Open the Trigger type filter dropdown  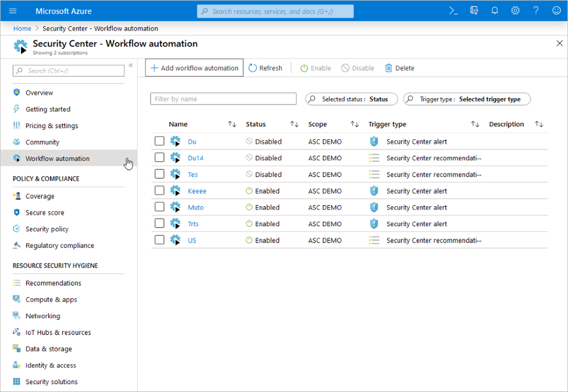467,99
